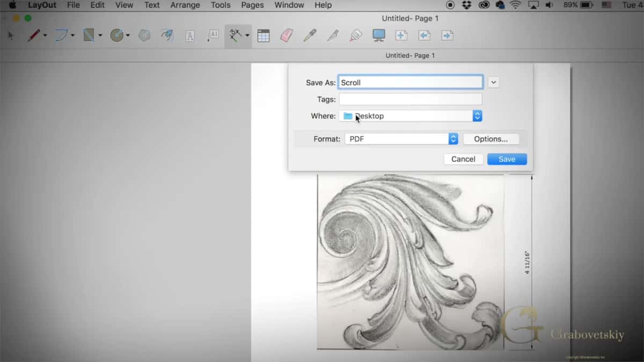Open the View menu
The image size is (644, 362).
coord(124,5)
